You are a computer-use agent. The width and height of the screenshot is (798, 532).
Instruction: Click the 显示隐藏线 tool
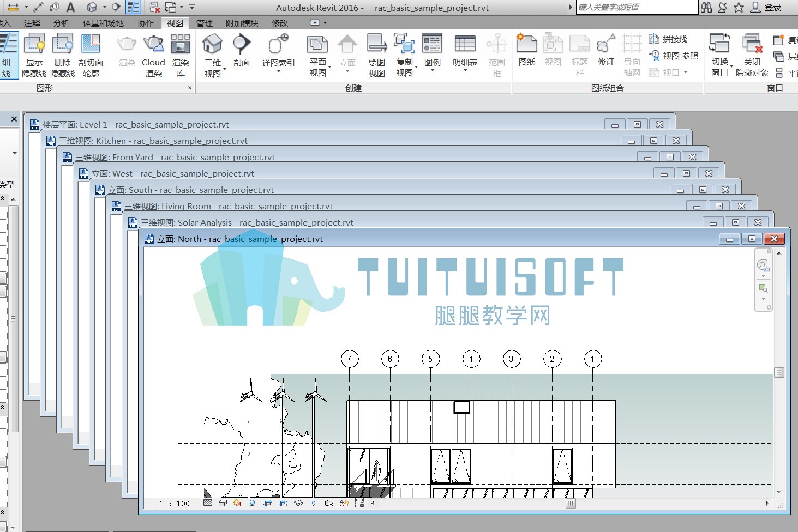pos(34,55)
